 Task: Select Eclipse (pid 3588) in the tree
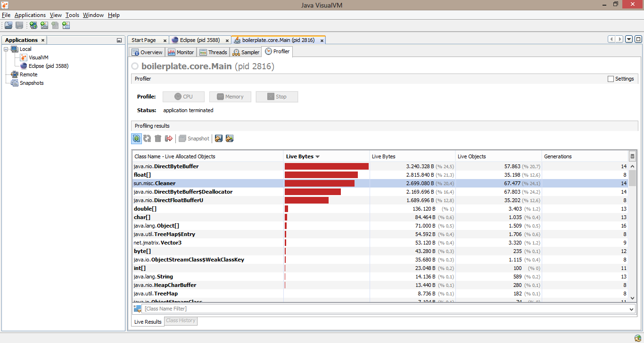[x=49, y=66]
